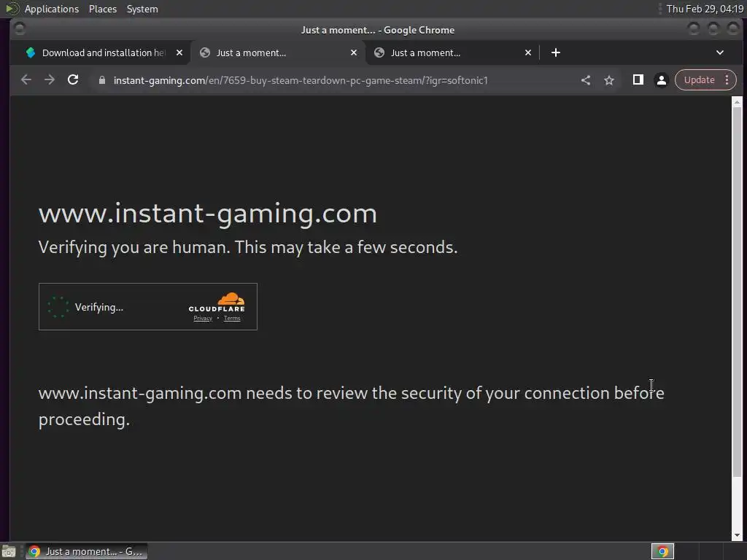The height and width of the screenshot is (560, 747).
Task: Open the show desktop icon in taskbar
Action: pyautogui.click(x=9, y=551)
